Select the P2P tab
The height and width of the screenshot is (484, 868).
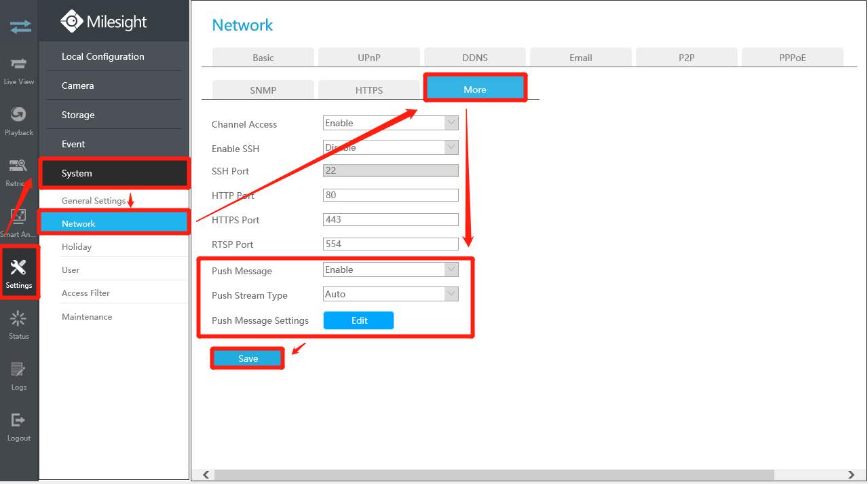click(x=687, y=58)
